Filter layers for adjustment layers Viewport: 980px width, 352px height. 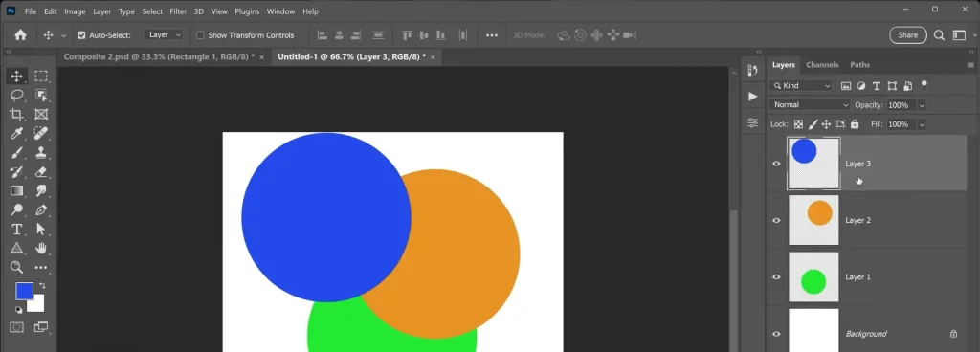[x=861, y=85]
